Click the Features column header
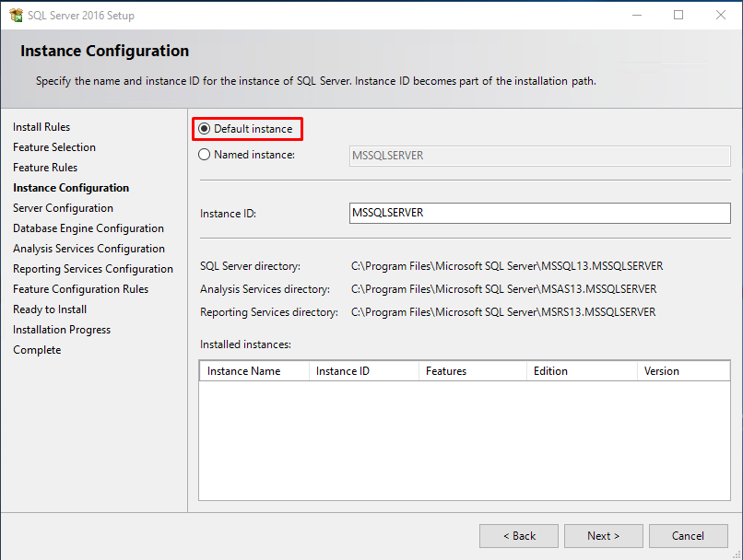 [473, 371]
